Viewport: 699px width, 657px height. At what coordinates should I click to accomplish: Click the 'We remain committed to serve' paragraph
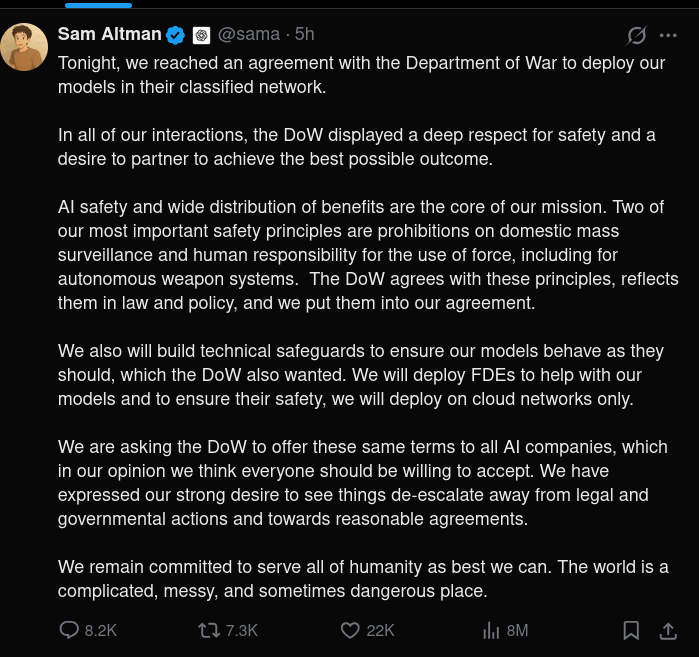363,579
